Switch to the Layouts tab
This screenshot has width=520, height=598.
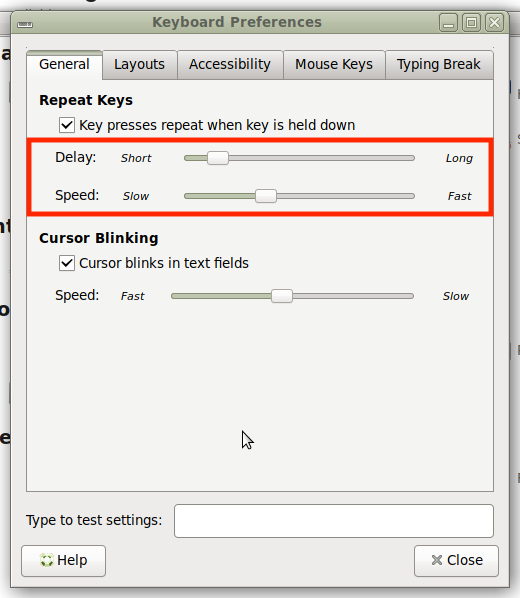tap(140, 64)
